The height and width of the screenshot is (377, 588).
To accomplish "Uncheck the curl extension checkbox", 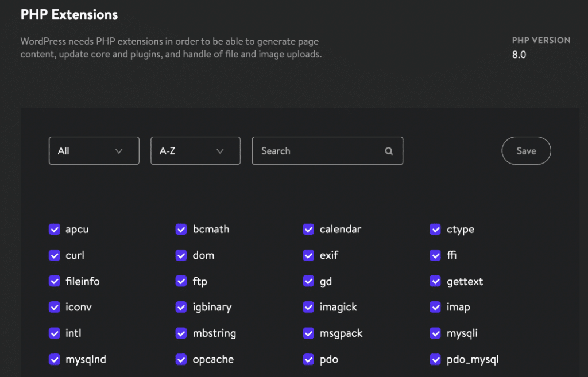I will click(54, 255).
